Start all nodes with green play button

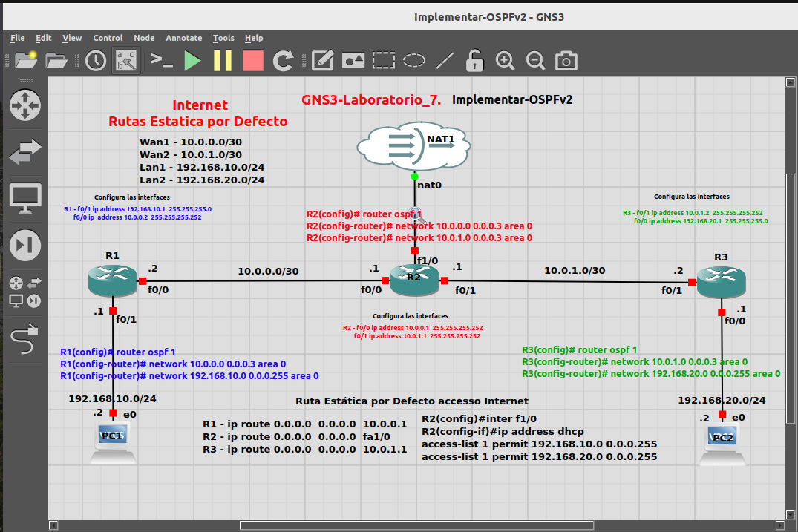click(x=192, y=61)
